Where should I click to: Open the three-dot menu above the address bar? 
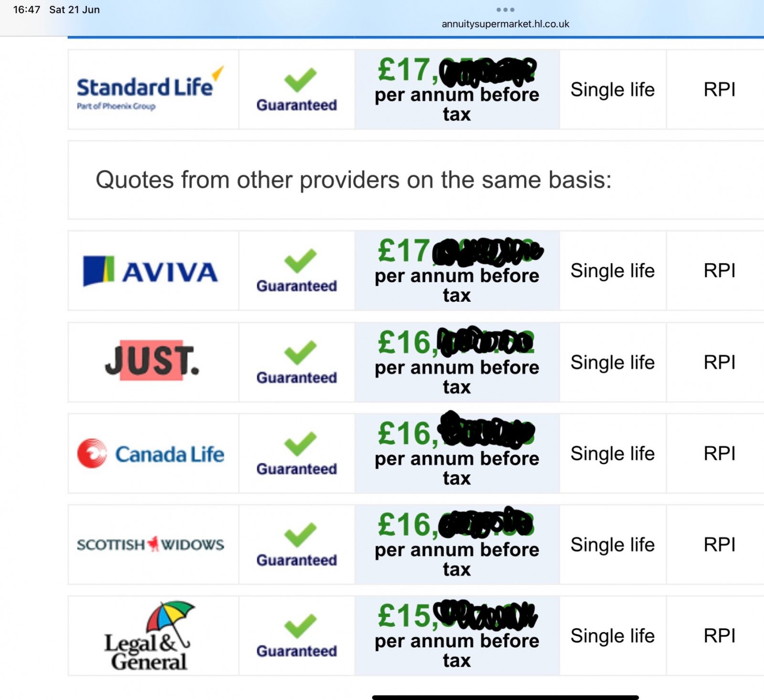[505, 10]
